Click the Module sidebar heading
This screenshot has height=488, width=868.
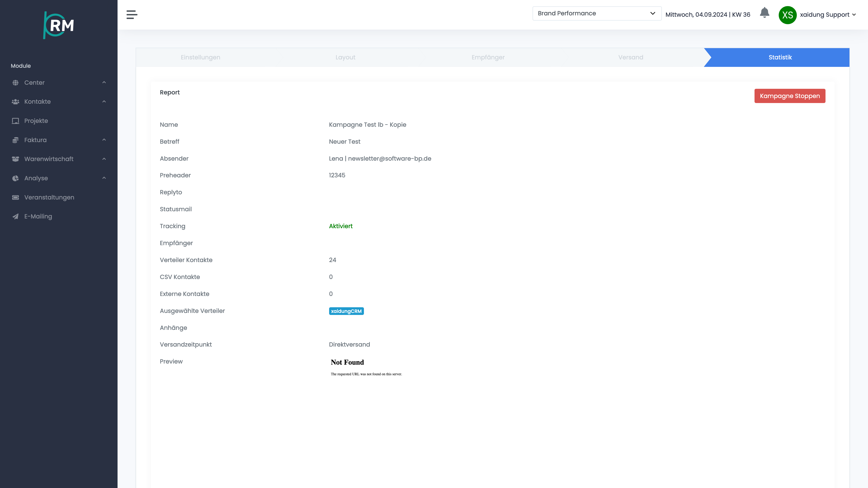point(21,66)
